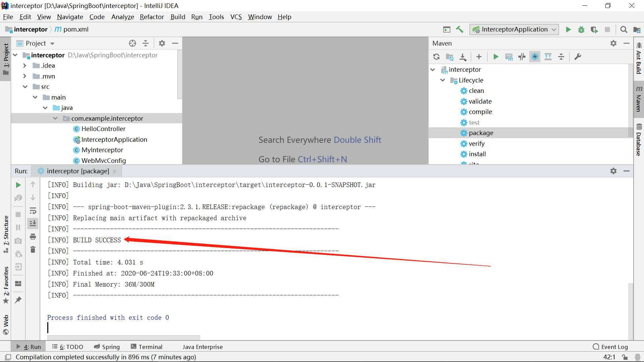The height and width of the screenshot is (362, 644).
Task: Expand the .mvn folder
Action: [x=24, y=76]
